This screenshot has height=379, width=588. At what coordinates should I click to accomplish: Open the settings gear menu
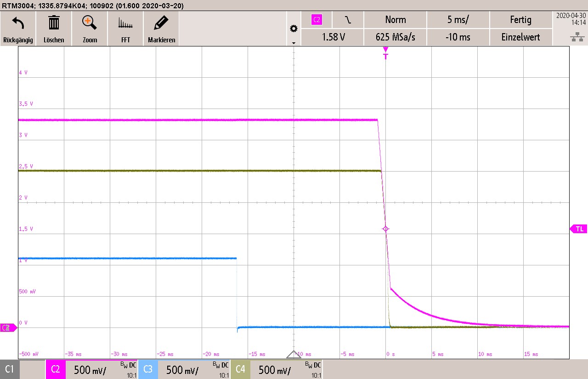click(x=294, y=29)
